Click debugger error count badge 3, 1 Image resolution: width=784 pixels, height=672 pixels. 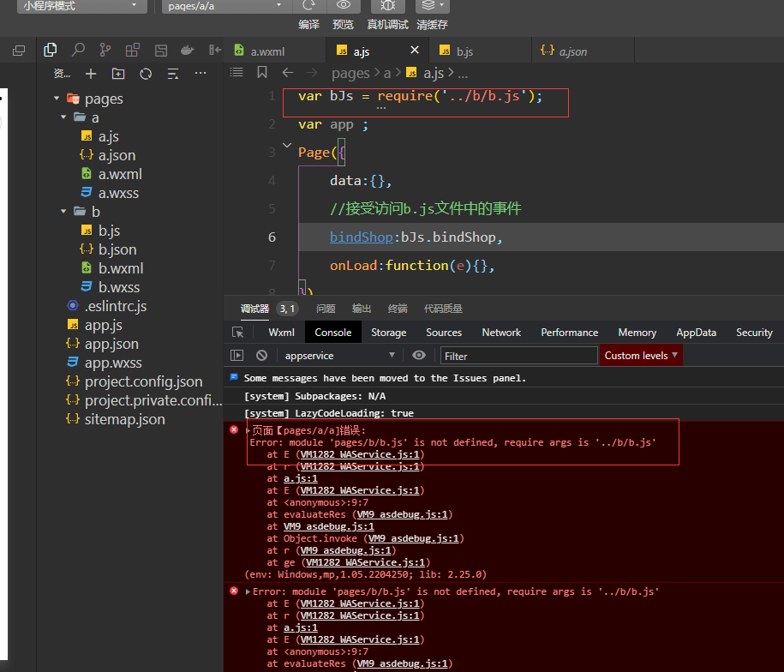click(x=287, y=309)
